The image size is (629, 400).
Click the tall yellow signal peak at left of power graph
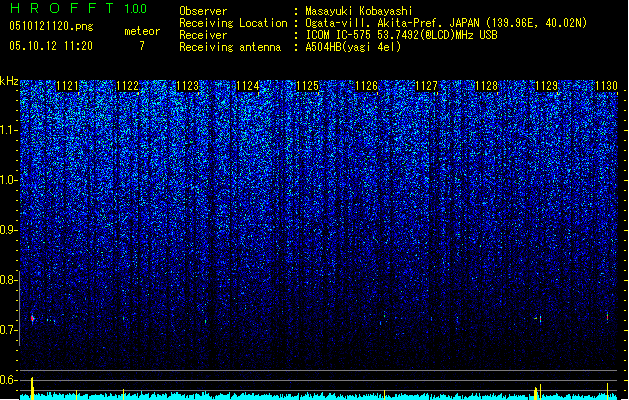[32, 388]
